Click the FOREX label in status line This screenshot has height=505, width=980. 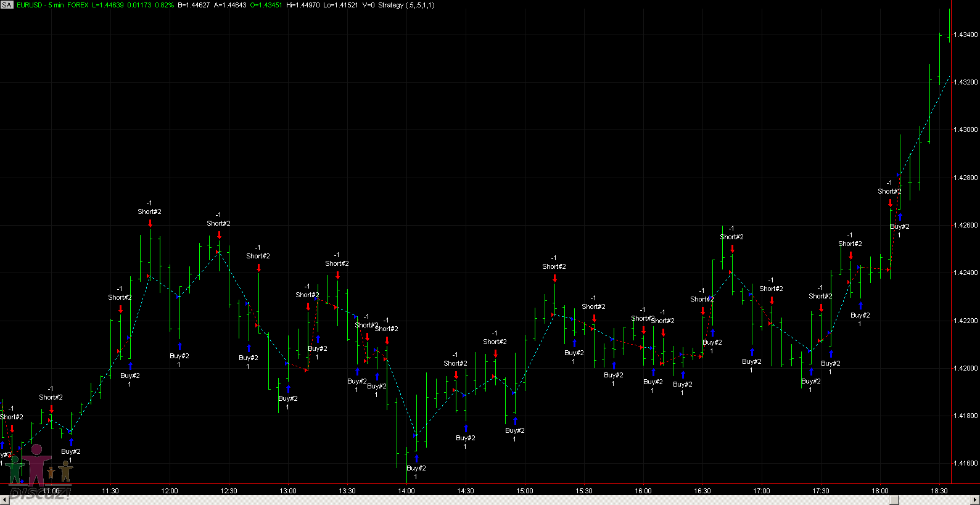coord(78,5)
